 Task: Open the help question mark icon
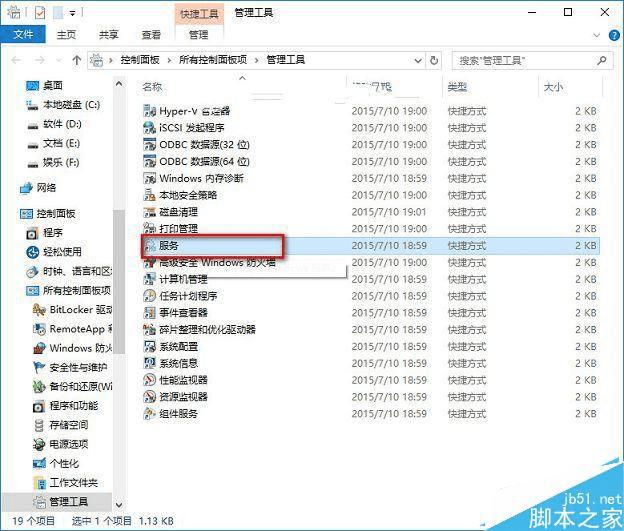point(614,35)
